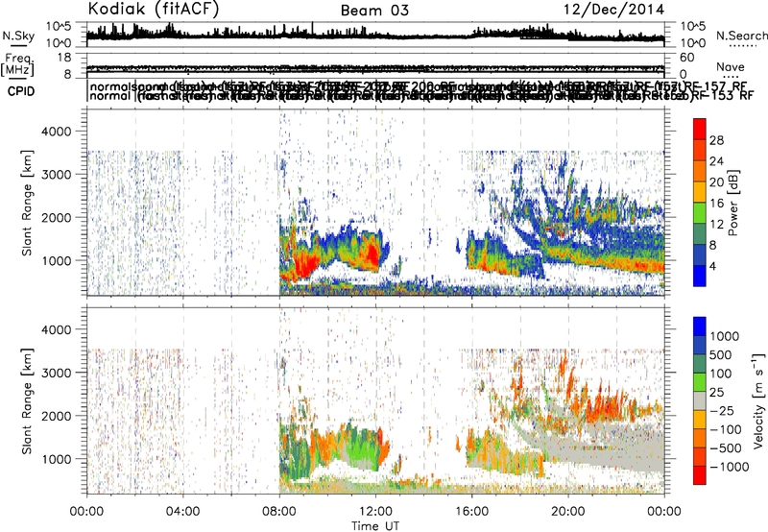Viewport: 768px width, 532px height.
Task: Click the date '12/Dec/2014'
Action: tap(613, 10)
